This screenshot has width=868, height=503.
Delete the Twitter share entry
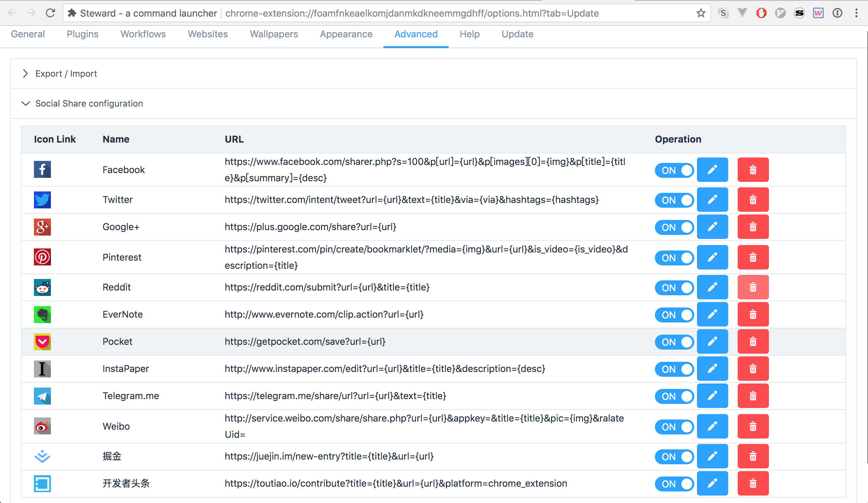(x=753, y=200)
